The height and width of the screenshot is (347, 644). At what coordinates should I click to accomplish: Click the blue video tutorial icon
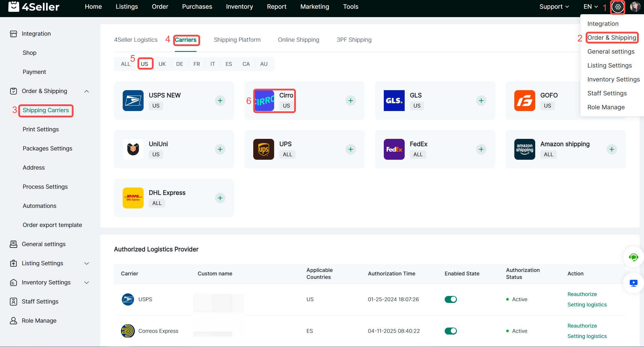633,283
